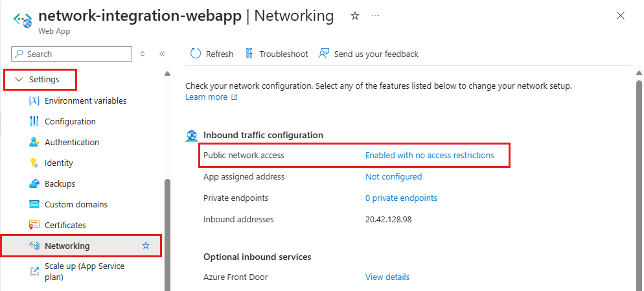Screen dimensions: 644x291
Task: Open Scale up (App Service plan)
Action: (84, 272)
